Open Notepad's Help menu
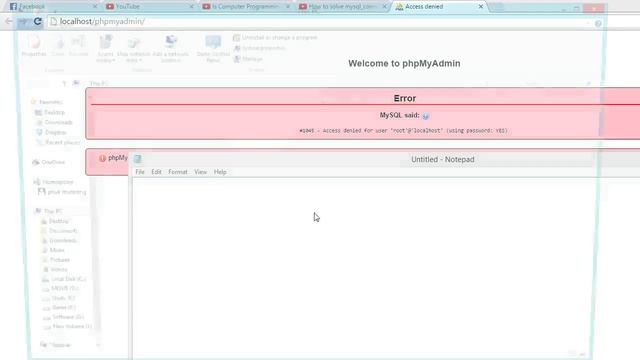The image size is (640, 360). [x=220, y=172]
